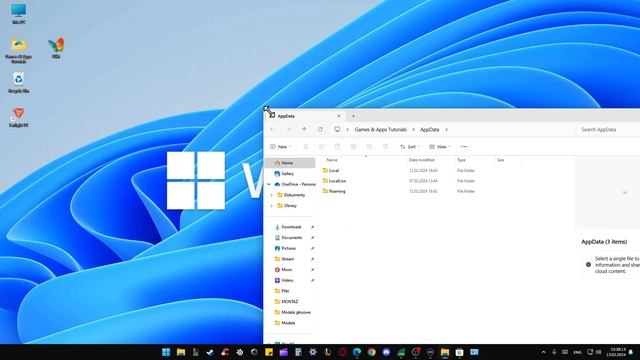Launch Microsoft Edge from taskbar

point(357,352)
